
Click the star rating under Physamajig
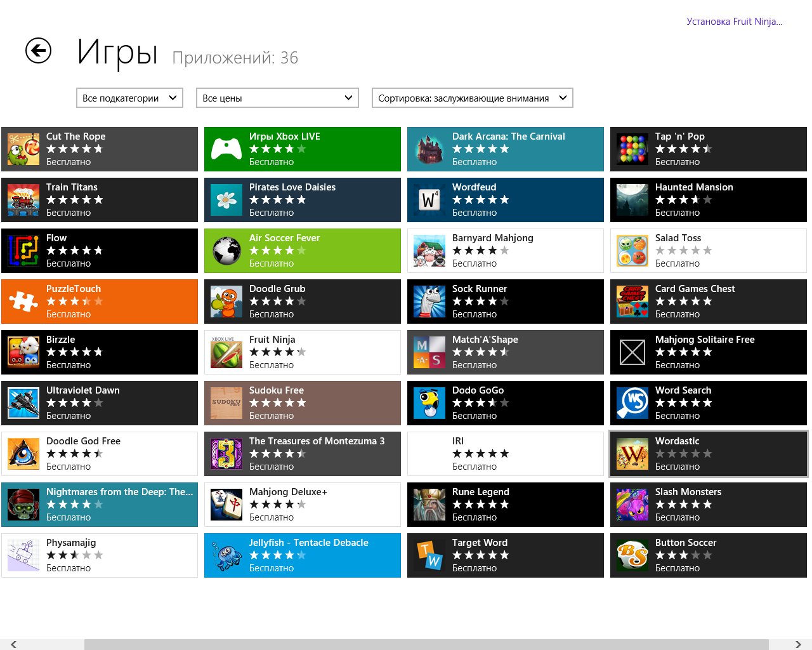point(75,555)
